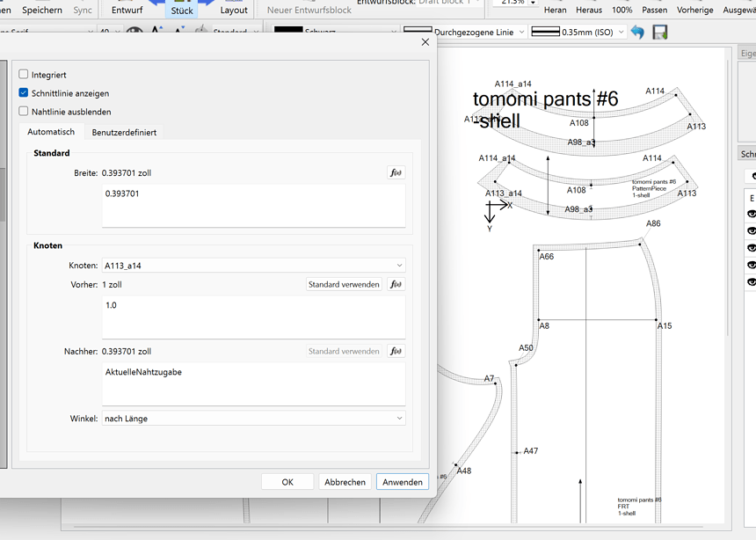Image resolution: width=756 pixels, height=540 pixels.
Task: Open formula editor for Vorher value
Action: pyautogui.click(x=396, y=285)
